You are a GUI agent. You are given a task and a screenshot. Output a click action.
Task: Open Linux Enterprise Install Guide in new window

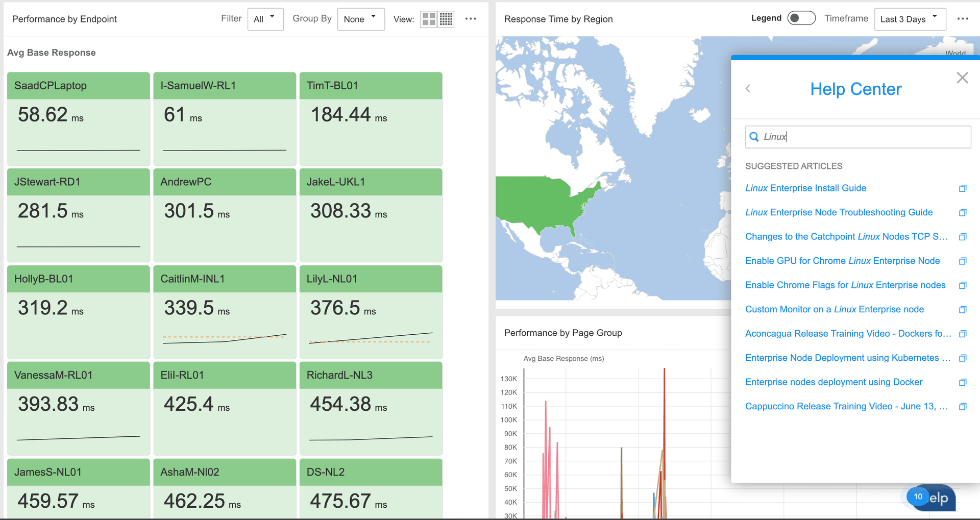coord(963,188)
